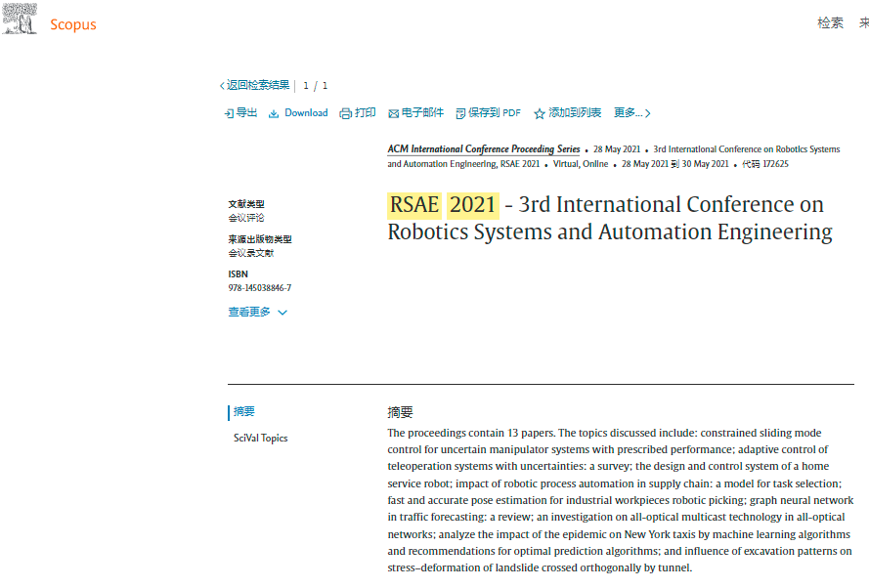This screenshot has height=588, width=869.
Task: Select the 摘要 section tab in sidebar
Action: coord(243,412)
